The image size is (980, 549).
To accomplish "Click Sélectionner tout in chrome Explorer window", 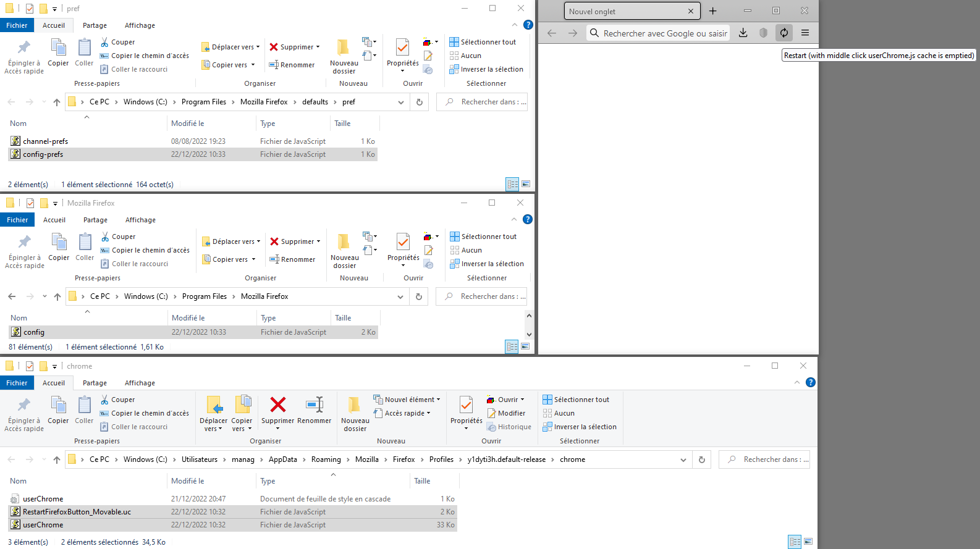I will pyautogui.click(x=576, y=400).
